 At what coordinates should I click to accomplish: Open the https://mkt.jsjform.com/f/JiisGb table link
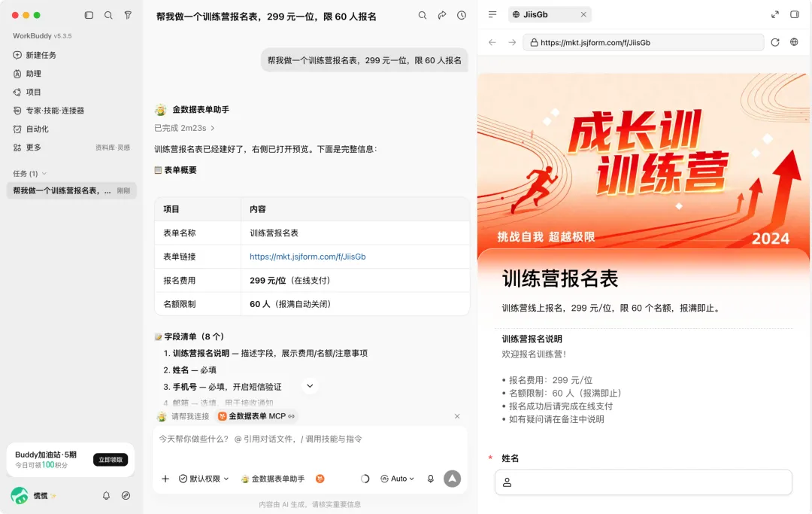308,257
